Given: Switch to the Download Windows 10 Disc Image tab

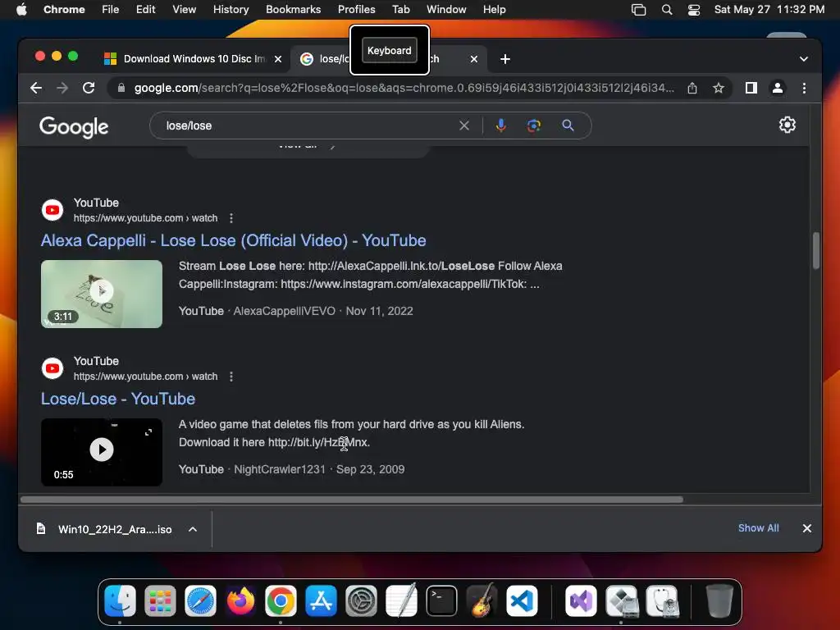Looking at the screenshot, I should pos(193,59).
